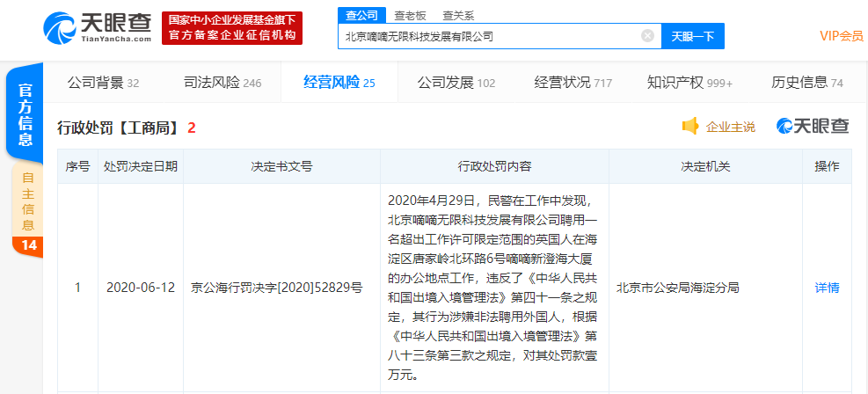Image resolution: width=868 pixels, height=394 pixels.
Task: Click the 天眼一下 search button
Action: [692, 36]
